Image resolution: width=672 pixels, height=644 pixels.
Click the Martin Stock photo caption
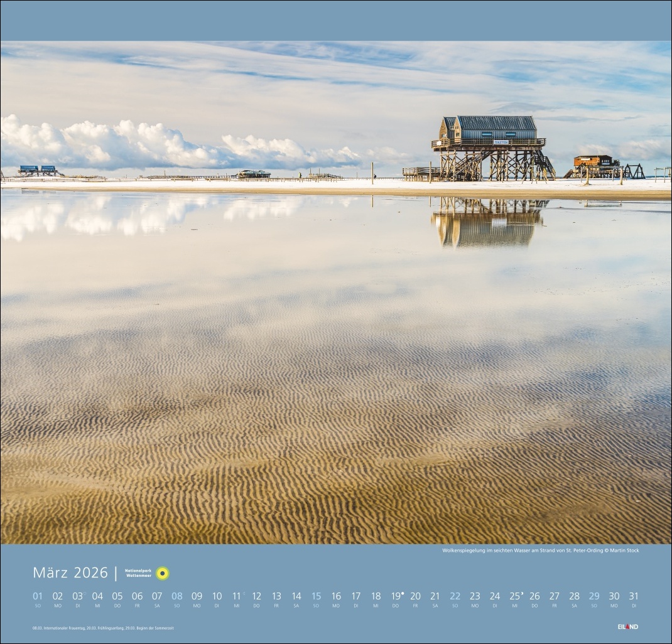tap(540, 550)
